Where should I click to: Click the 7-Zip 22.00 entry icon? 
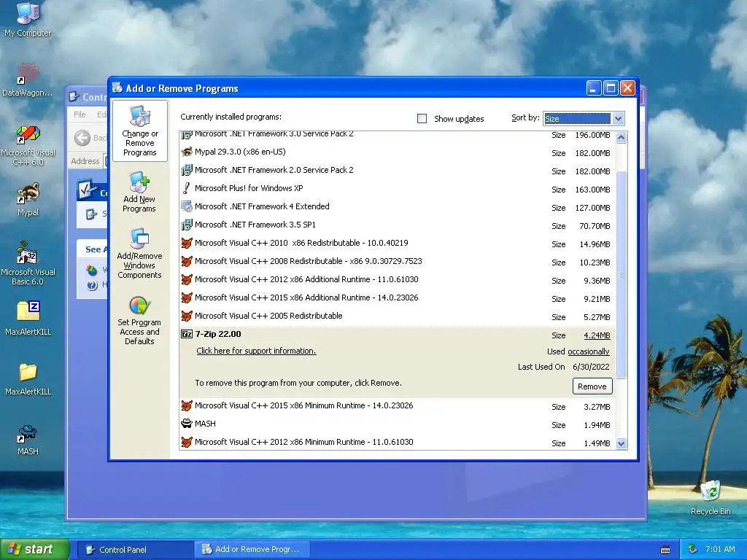(x=187, y=334)
